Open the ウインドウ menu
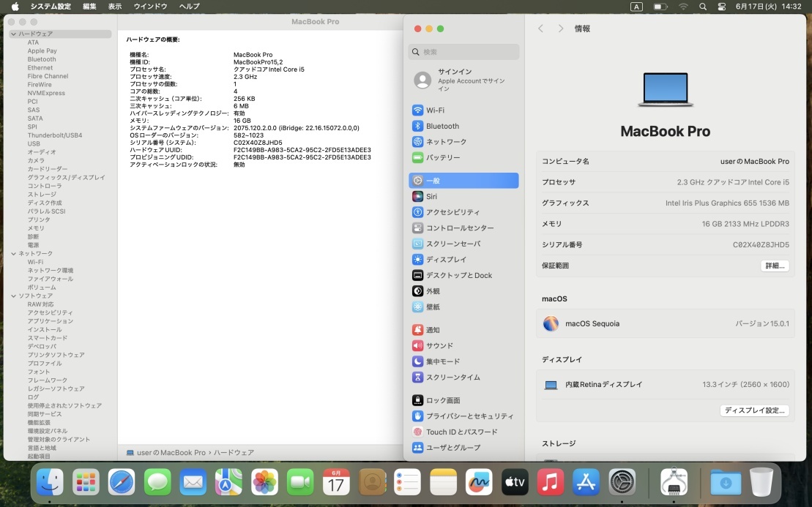The image size is (812, 507). (150, 7)
